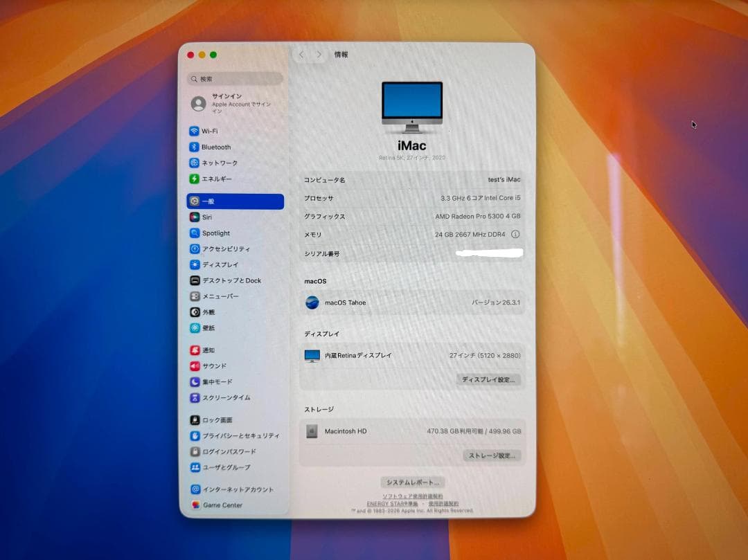Select the ネットワーク globe icon
Screen dimensions: 748x560
(x=194, y=163)
